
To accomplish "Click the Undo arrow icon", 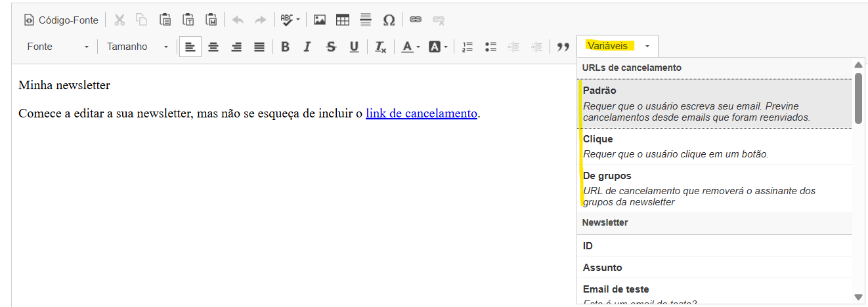I will [238, 20].
